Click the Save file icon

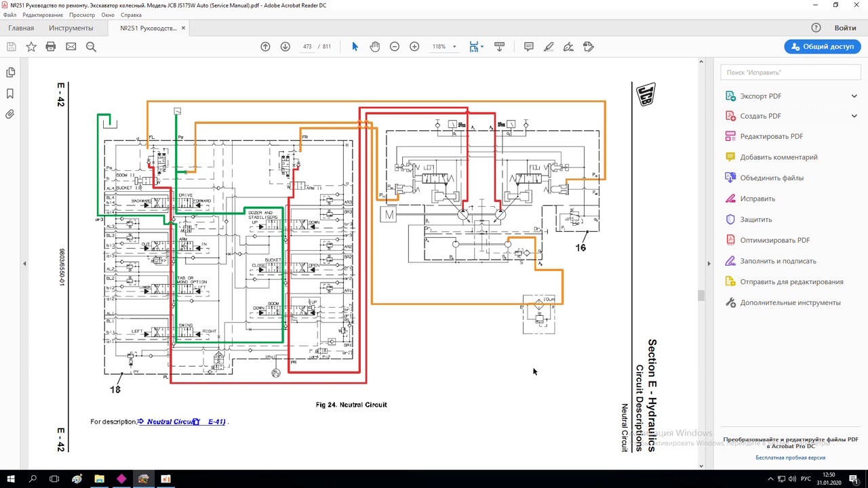coord(11,47)
